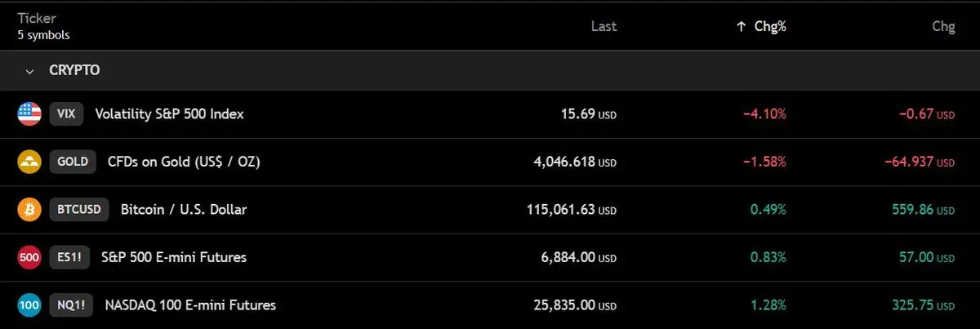Viewport: 980px width, 329px height.
Task: Click the blue 100 NASDAQ icon
Action: 29,305
